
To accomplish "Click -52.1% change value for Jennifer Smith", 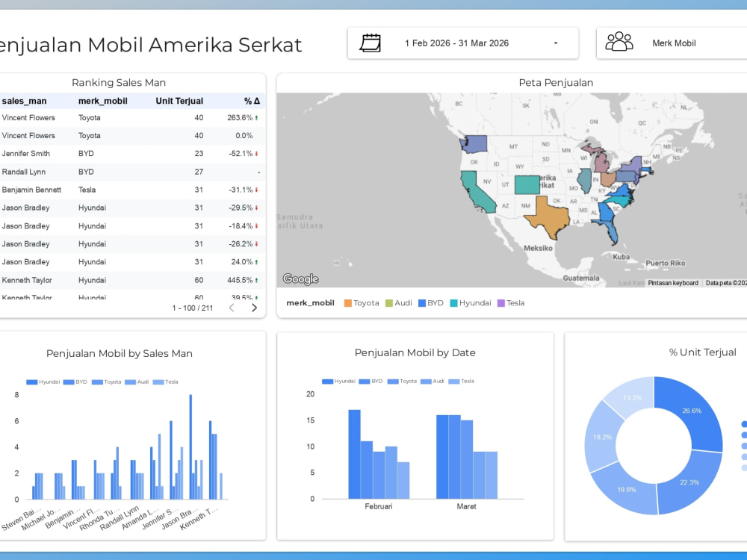I will pos(241,153).
